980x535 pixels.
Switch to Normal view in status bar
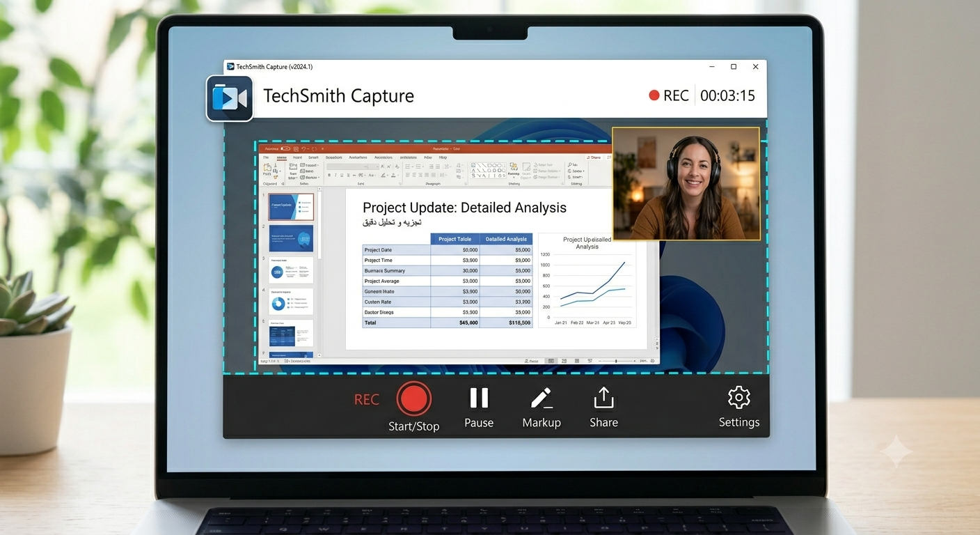coord(551,361)
